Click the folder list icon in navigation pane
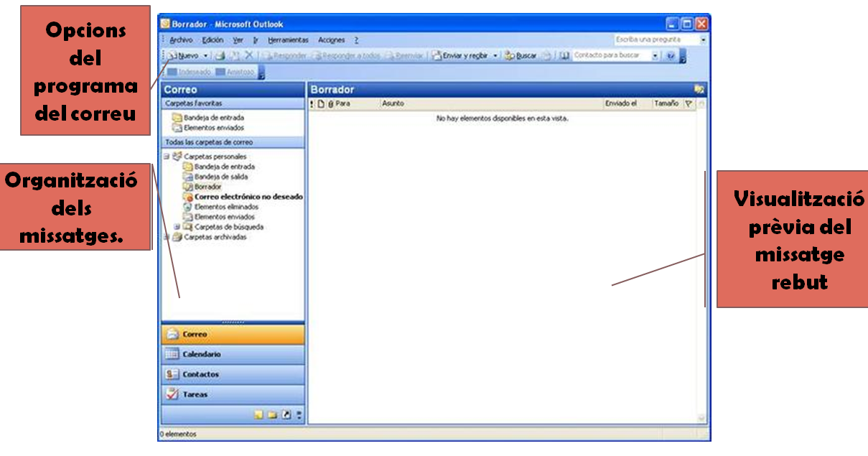868x456 pixels. 273,415
